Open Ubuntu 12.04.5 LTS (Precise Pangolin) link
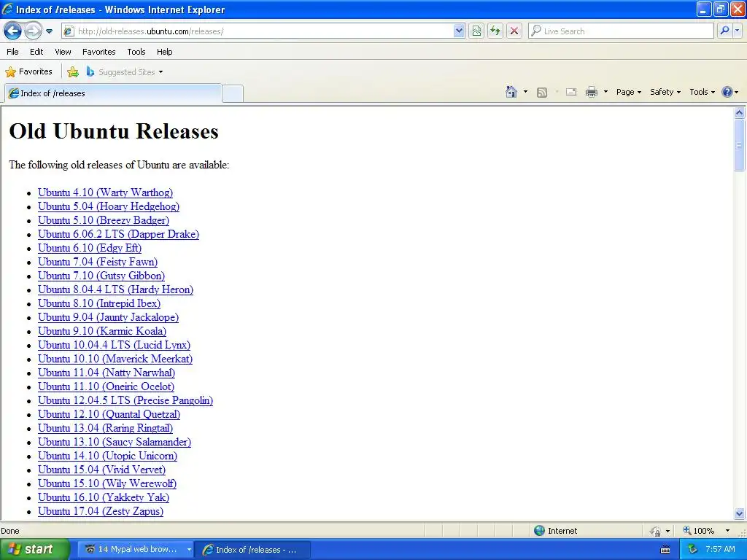Image resolution: width=747 pixels, height=560 pixels. (x=125, y=400)
